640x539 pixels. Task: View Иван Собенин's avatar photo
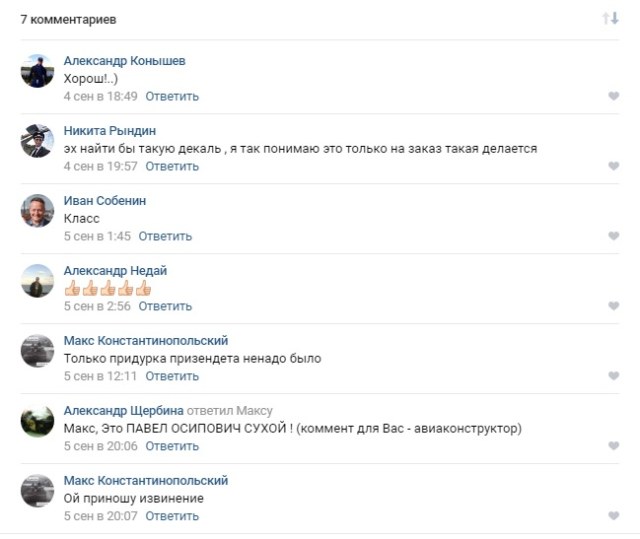tap(37, 211)
